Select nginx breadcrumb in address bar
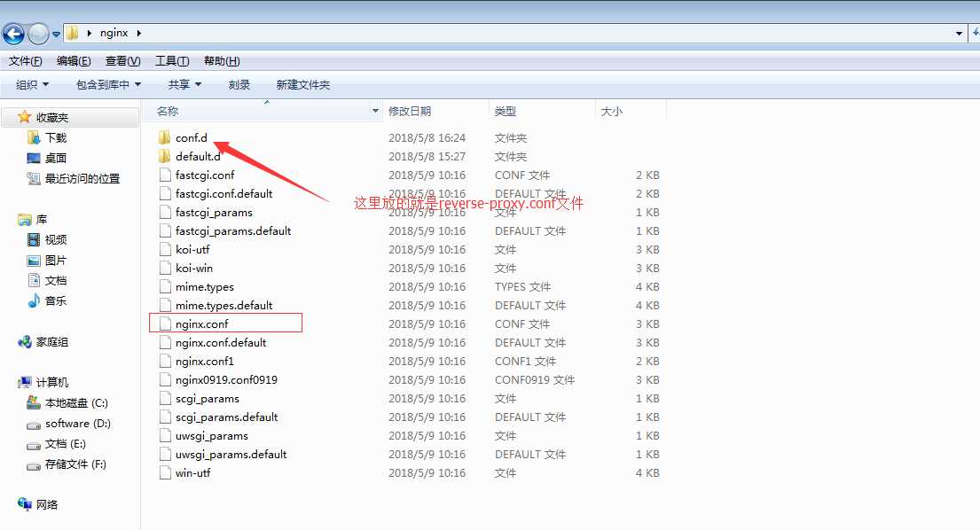The width and height of the screenshot is (980, 530). point(114,33)
